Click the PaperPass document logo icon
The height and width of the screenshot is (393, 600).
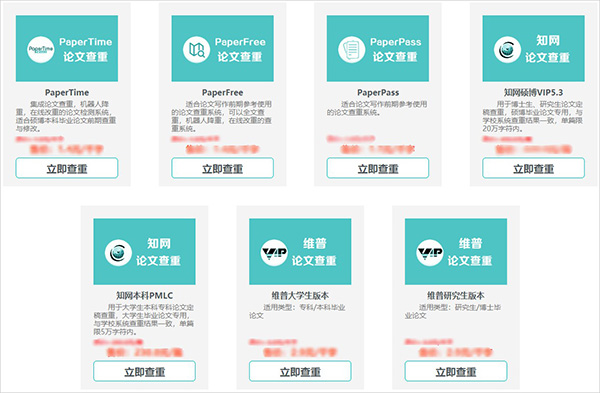(352, 50)
